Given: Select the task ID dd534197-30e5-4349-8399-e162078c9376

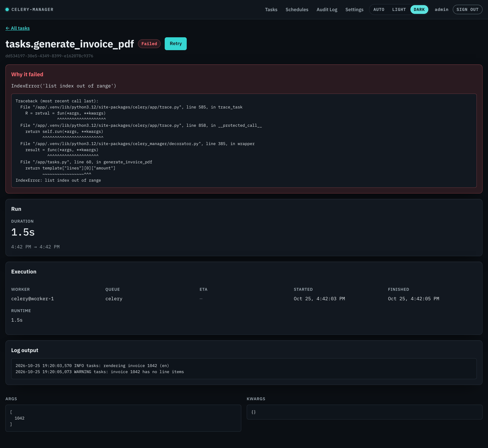Looking at the screenshot, I should 49,56.
